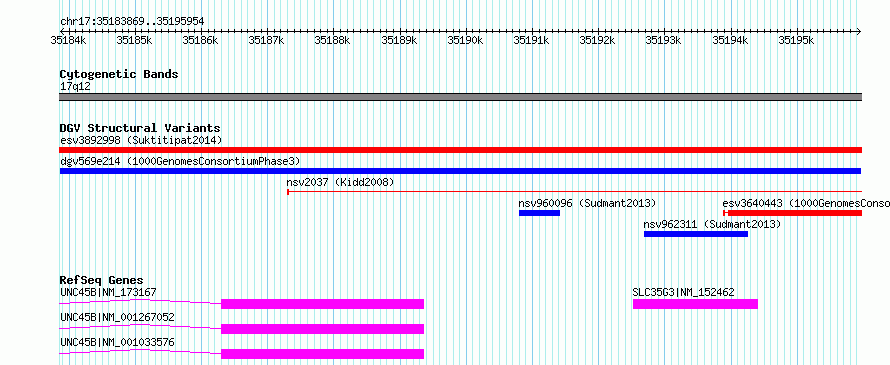Click the chr17:35183869..35195954 region label
Screen dimensions: 890x365
pos(132,22)
